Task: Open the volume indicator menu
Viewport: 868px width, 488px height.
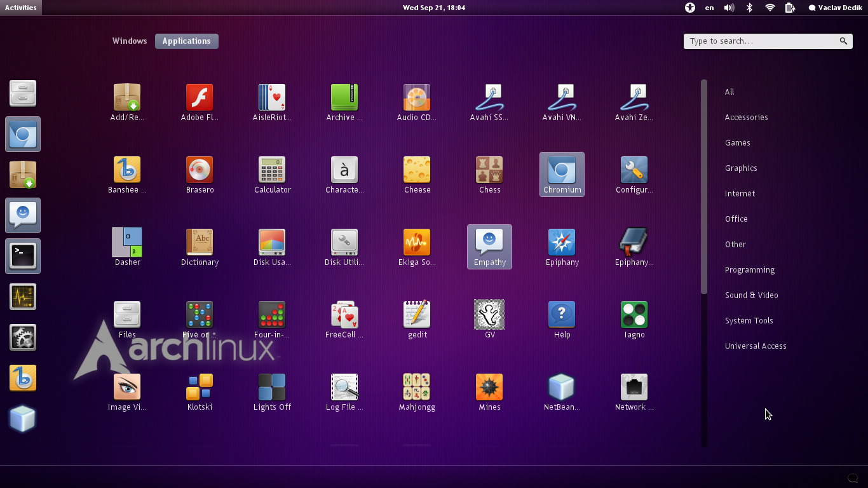Action: click(x=729, y=8)
